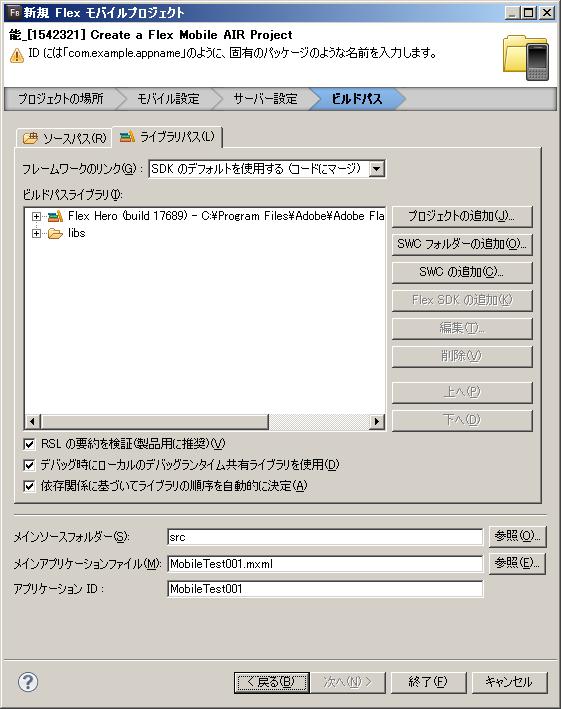Click the プロジェクトの追加 button
561x709 pixels.
click(x=462, y=217)
